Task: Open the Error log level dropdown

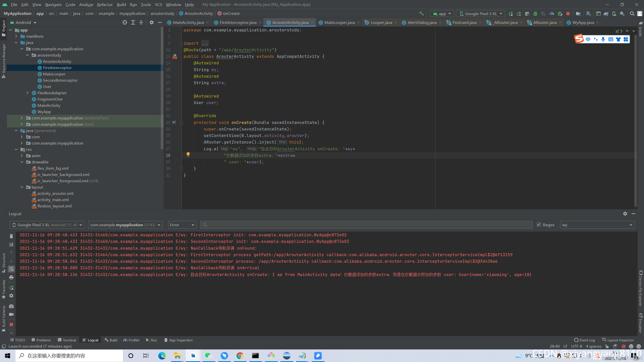Action: coord(182,225)
